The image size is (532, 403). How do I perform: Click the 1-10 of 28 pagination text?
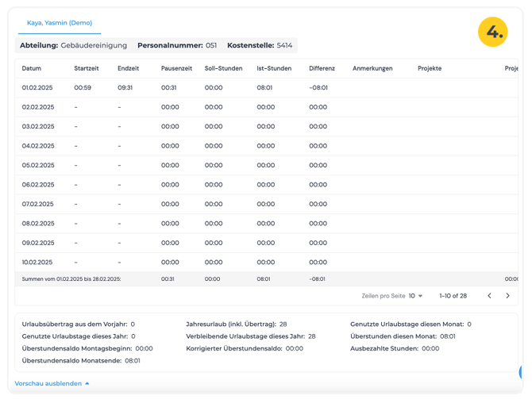click(453, 296)
